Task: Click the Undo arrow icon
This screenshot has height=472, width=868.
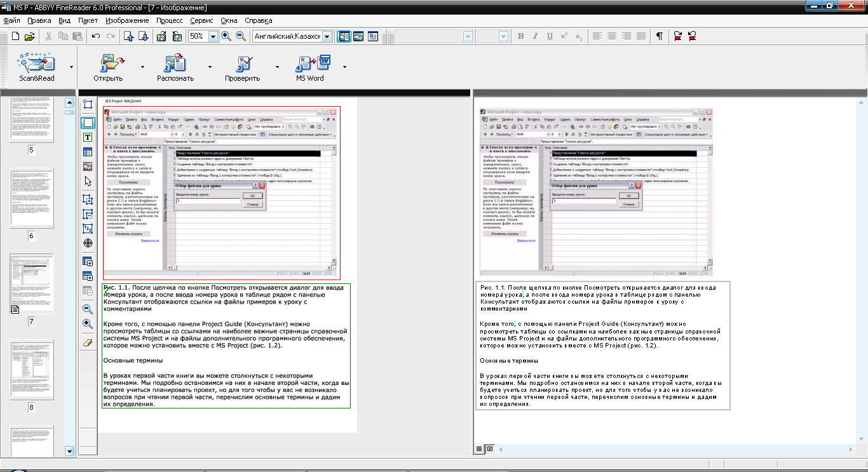Action: [96, 36]
